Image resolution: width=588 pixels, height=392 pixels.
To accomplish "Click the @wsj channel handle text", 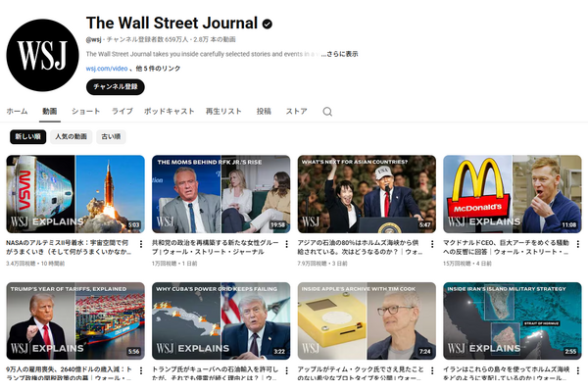I will (x=94, y=39).
